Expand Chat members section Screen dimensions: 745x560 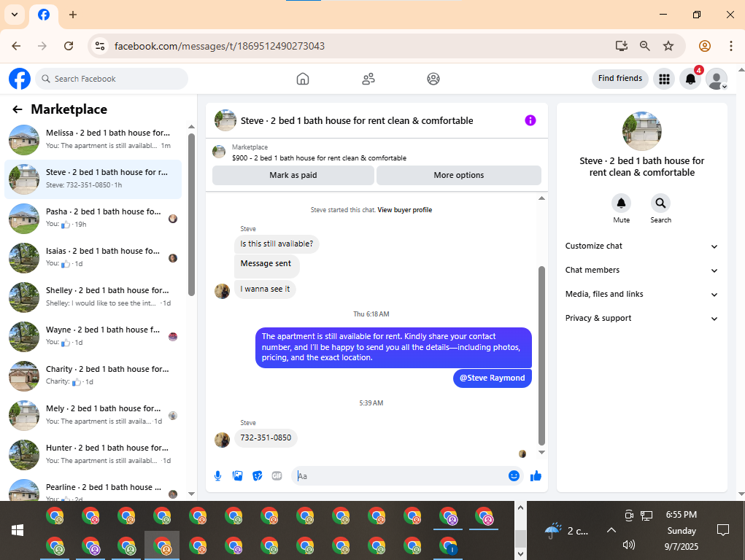click(641, 271)
